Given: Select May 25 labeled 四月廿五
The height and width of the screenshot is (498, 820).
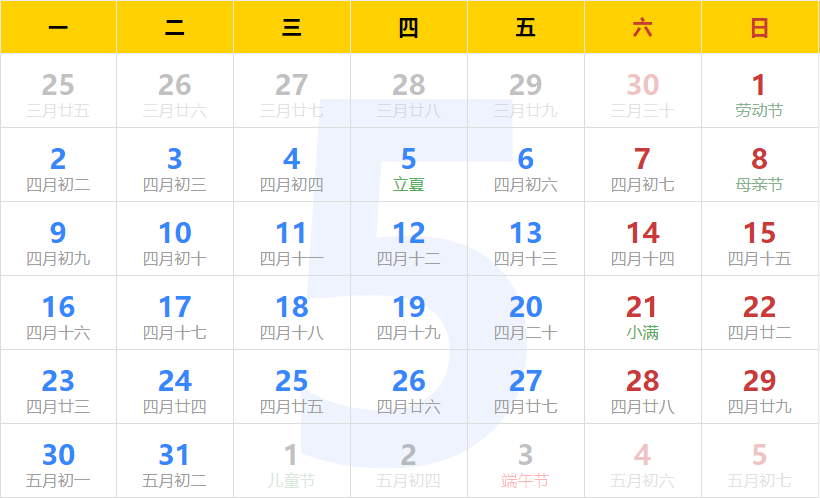Looking at the screenshot, I should [292, 387].
